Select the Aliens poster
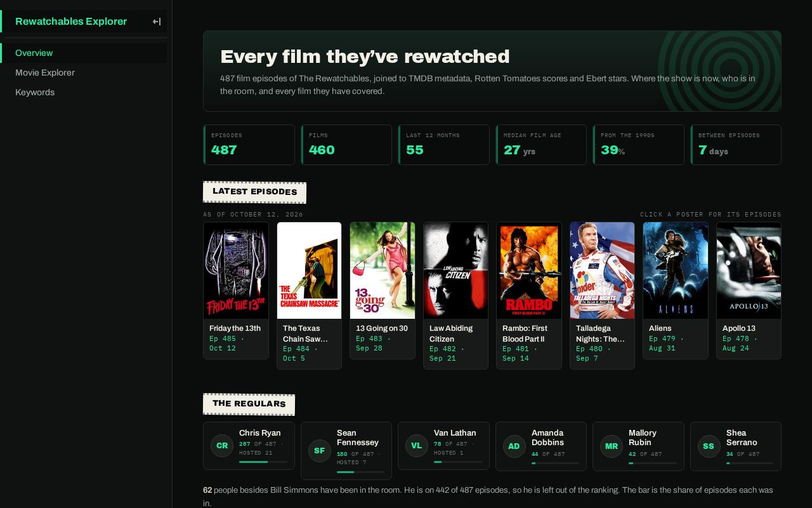812x508 pixels. point(676,271)
